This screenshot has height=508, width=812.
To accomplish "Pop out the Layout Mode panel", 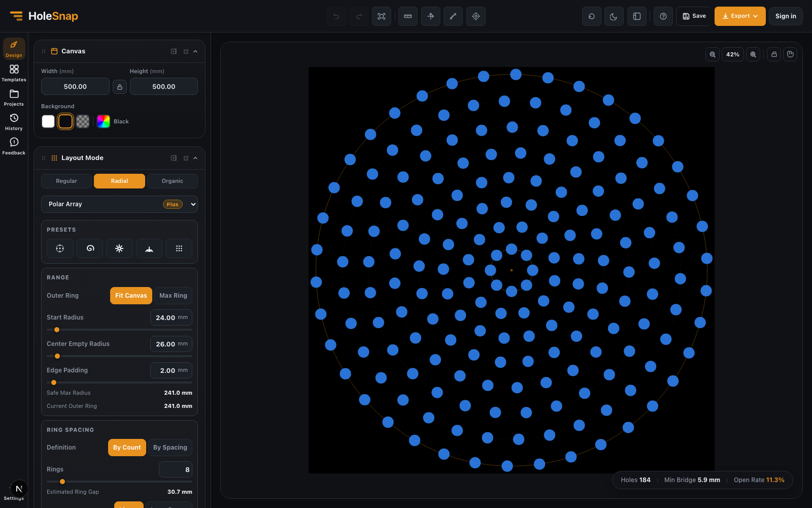I will (x=186, y=158).
